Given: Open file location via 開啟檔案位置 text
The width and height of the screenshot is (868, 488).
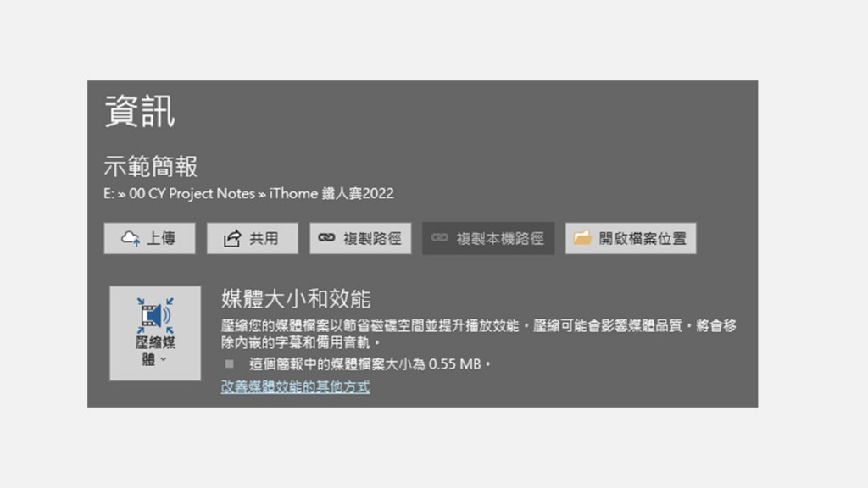Looking at the screenshot, I should click(x=643, y=238).
